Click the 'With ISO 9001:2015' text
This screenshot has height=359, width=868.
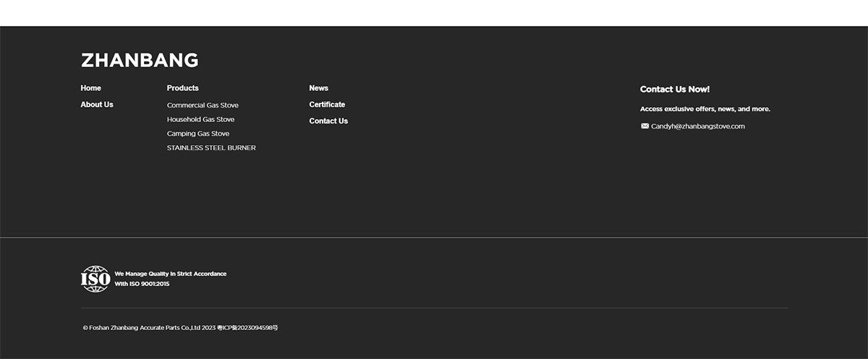(x=142, y=284)
